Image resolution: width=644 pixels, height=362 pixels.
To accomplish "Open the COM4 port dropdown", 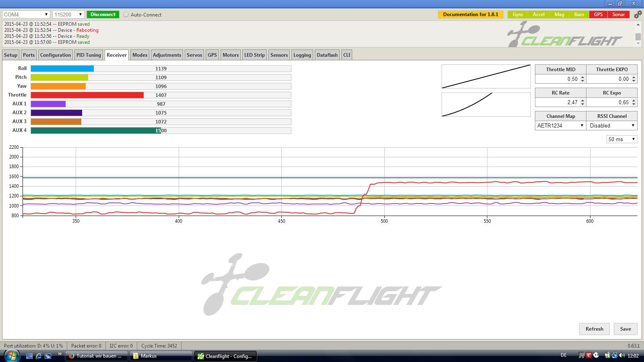I will 26,14.
